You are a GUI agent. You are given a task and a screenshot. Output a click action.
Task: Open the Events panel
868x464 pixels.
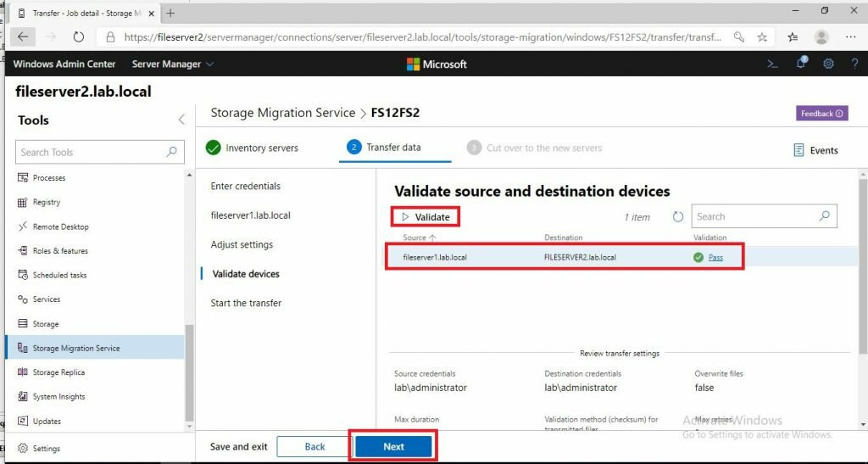pyautogui.click(x=815, y=150)
